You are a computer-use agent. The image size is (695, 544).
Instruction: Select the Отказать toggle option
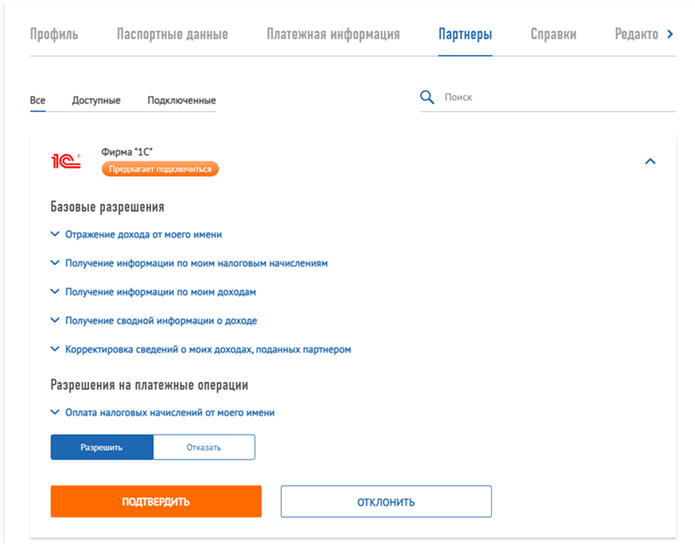pyautogui.click(x=204, y=447)
